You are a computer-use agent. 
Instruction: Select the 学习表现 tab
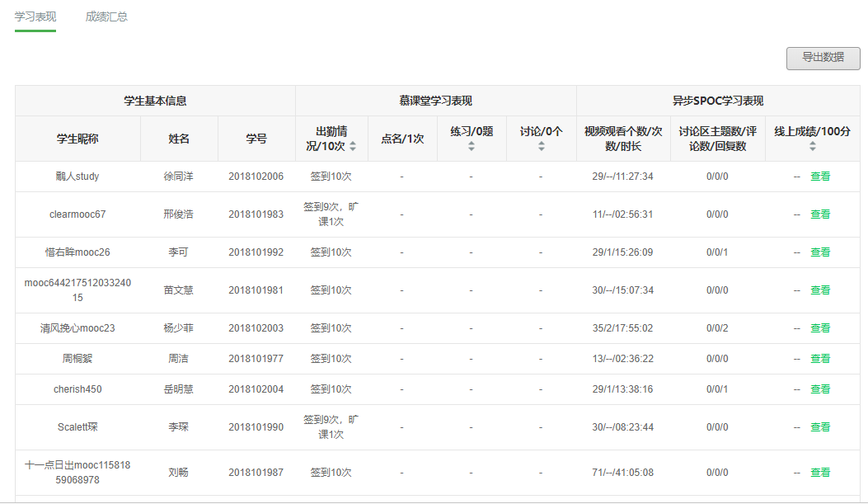(35, 16)
